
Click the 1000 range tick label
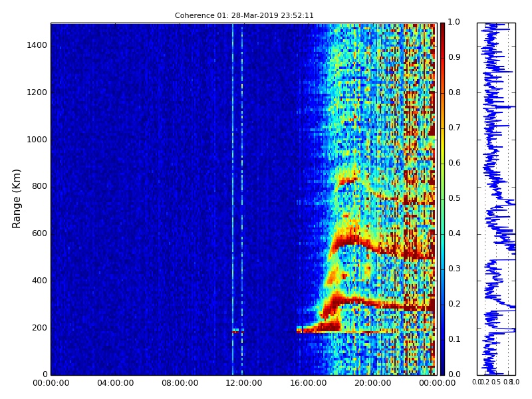coord(37,140)
